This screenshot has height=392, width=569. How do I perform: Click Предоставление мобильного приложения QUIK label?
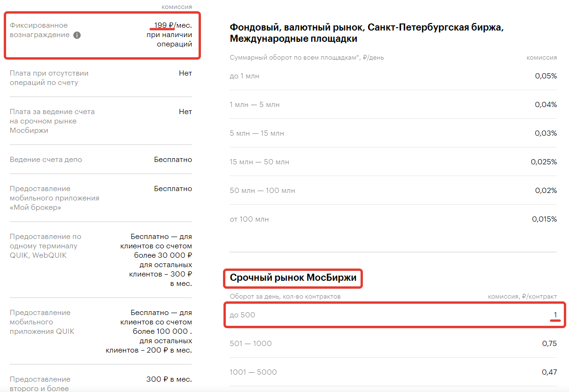42,322
